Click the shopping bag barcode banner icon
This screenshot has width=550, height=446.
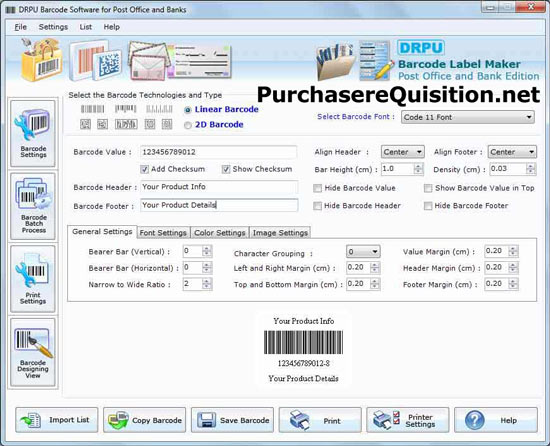pyautogui.click(x=41, y=60)
